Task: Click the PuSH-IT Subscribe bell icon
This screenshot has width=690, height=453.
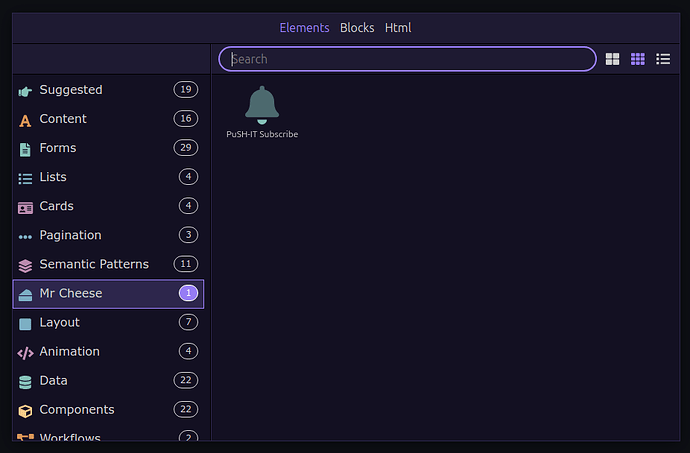Action: point(262,105)
